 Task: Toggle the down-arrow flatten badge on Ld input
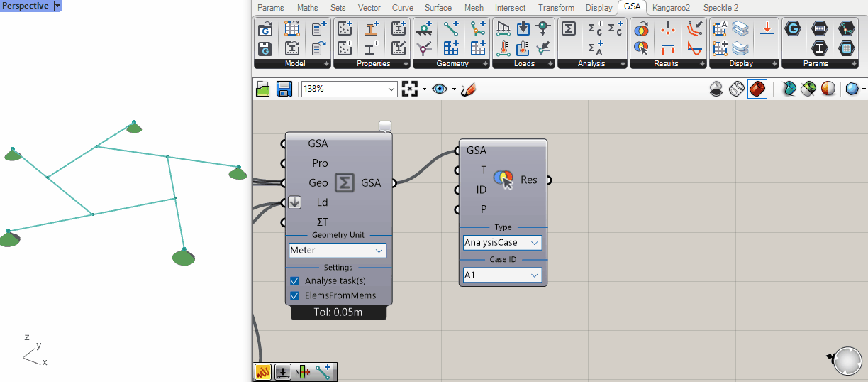pyautogui.click(x=296, y=202)
